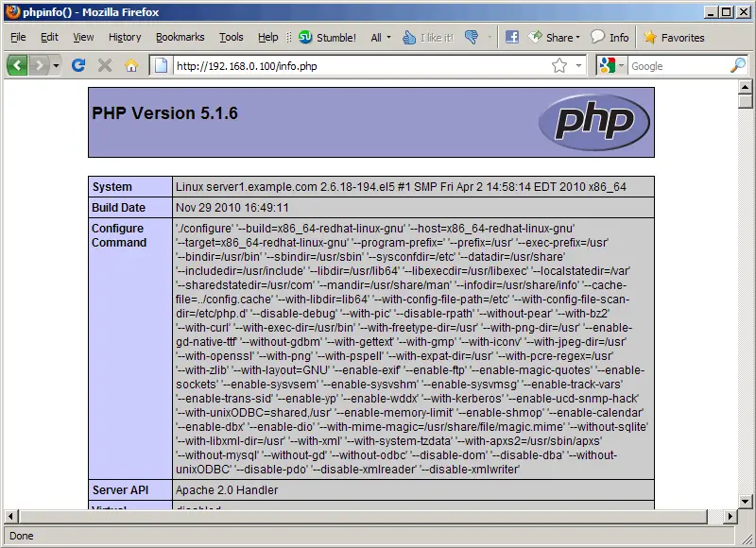756x548 pixels.
Task: Click the vertical scrollbar down arrow
Action: point(745,502)
